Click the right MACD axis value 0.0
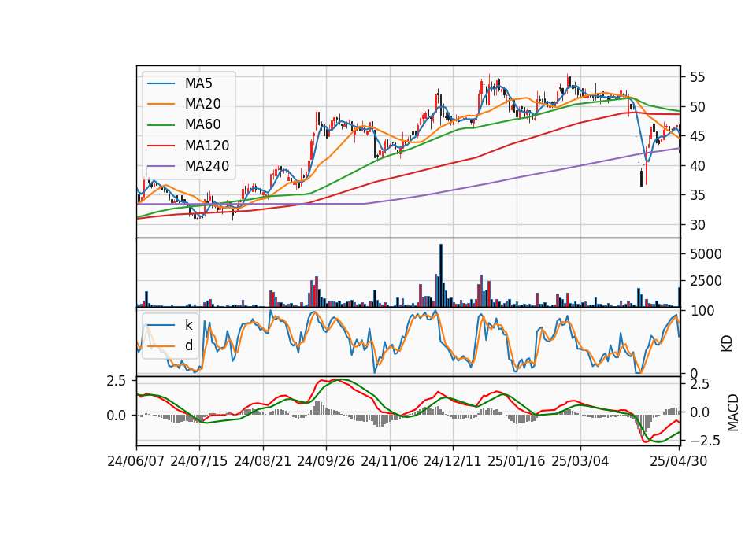The width and height of the screenshot is (756, 543). [x=699, y=412]
